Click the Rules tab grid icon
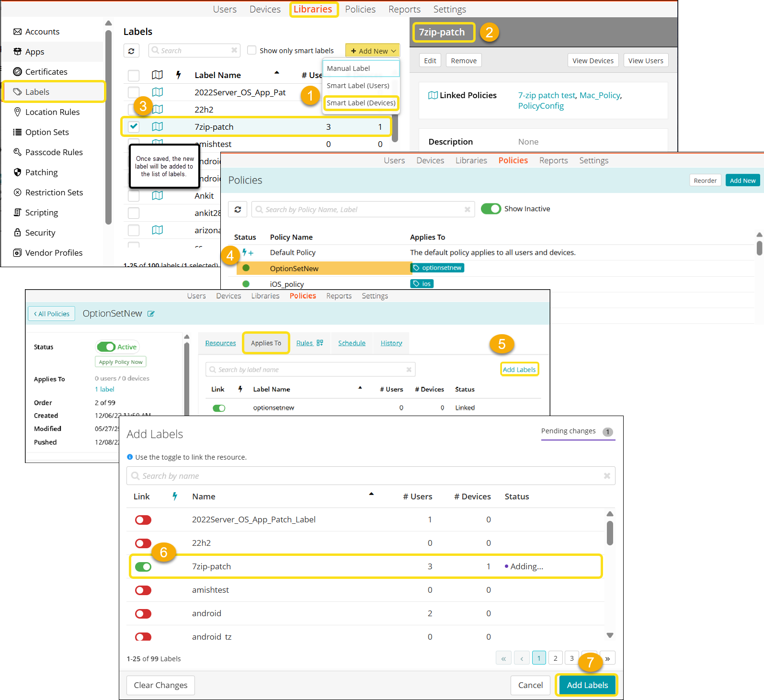This screenshot has width=764, height=700. click(320, 343)
